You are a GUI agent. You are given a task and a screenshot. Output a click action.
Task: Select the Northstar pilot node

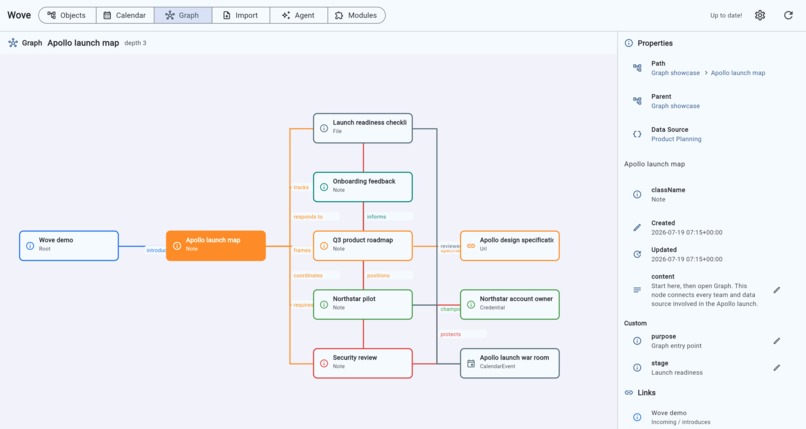pos(363,305)
